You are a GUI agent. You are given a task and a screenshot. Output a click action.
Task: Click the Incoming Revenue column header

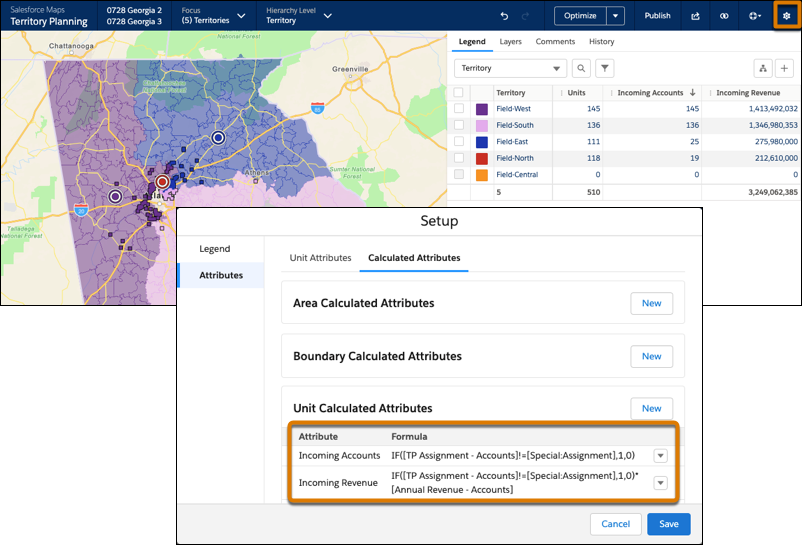coord(748,93)
